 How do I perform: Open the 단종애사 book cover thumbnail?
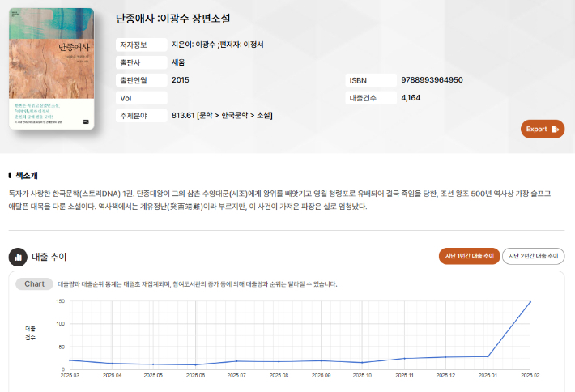(51, 69)
